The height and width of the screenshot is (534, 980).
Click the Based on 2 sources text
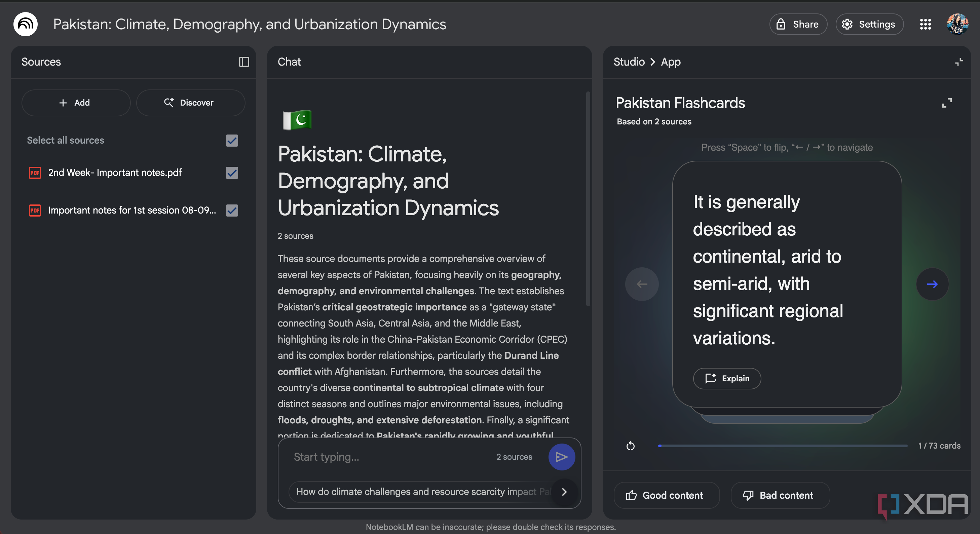pyautogui.click(x=654, y=122)
